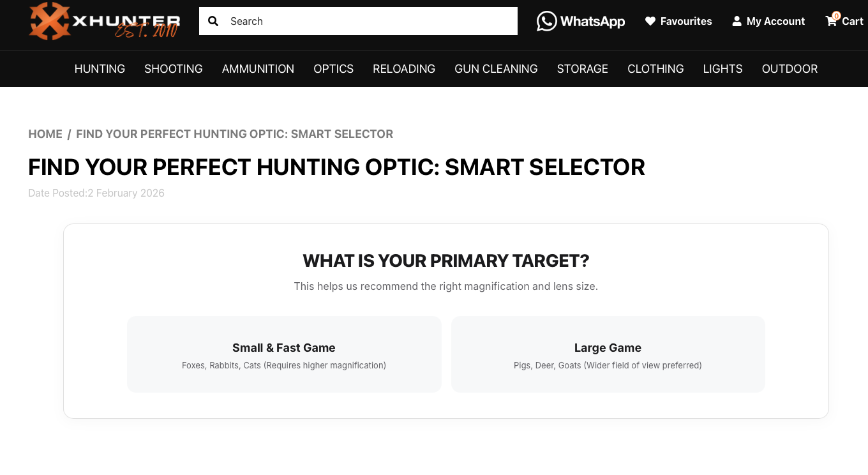The image size is (868, 475).
Task: Click the XHunter logo
Action: tap(104, 21)
